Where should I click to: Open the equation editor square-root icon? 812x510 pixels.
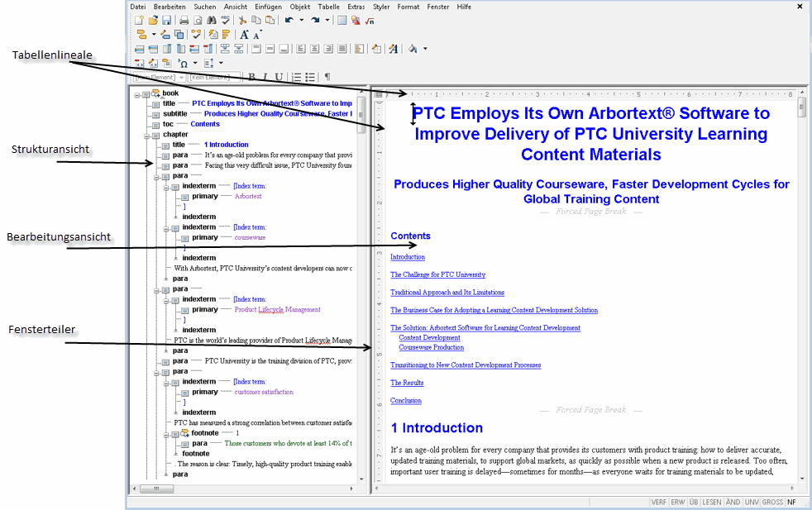tap(370, 21)
